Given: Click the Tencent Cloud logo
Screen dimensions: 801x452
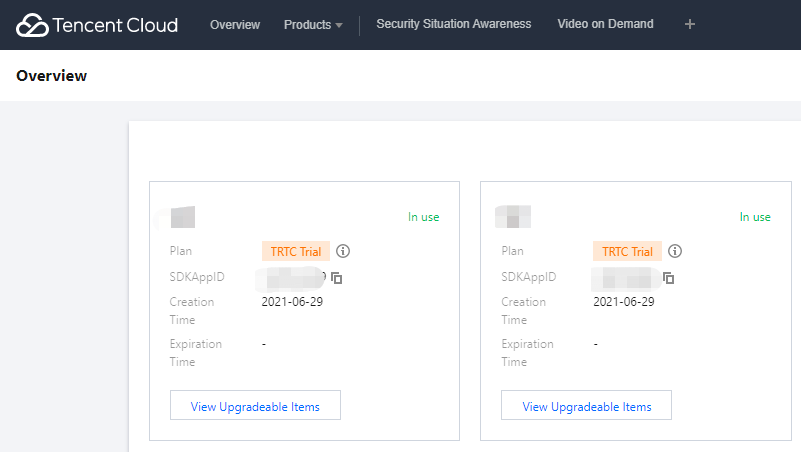Looking at the screenshot, I should pyautogui.click(x=97, y=25).
